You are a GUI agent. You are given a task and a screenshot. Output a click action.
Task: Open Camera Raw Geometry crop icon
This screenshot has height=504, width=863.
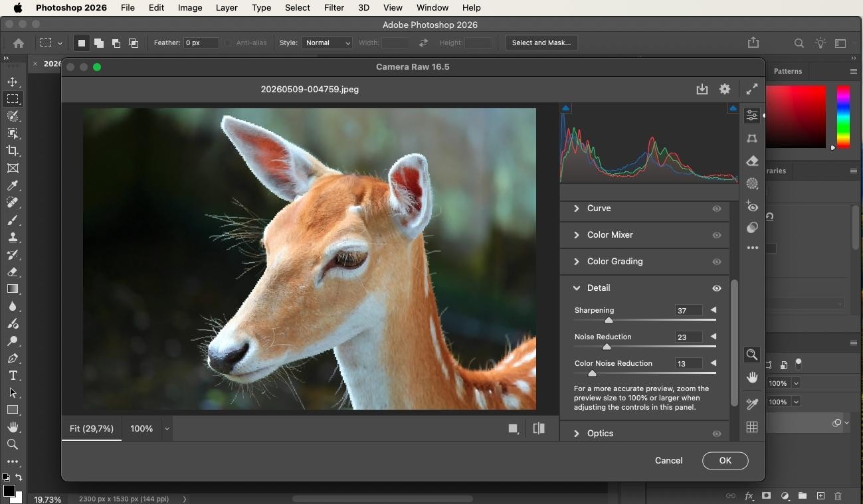752,138
